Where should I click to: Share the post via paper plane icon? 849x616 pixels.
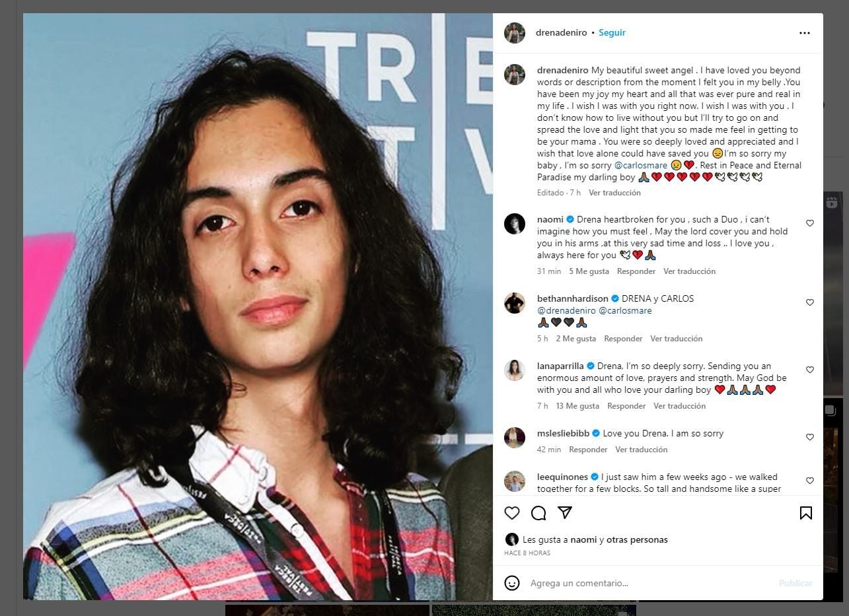click(565, 513)
